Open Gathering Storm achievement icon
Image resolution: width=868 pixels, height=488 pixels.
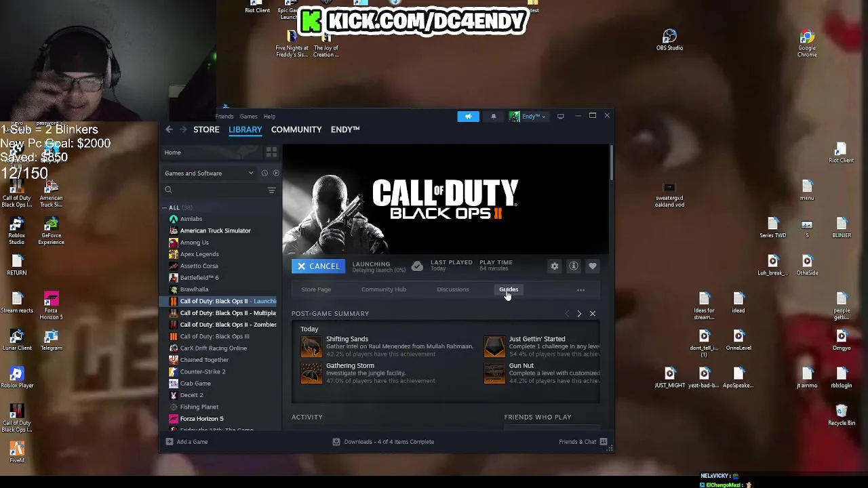click(311, 373)
